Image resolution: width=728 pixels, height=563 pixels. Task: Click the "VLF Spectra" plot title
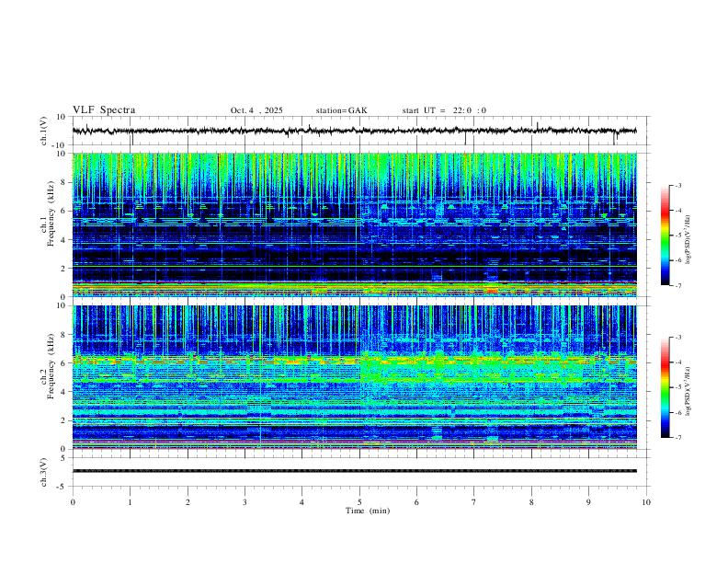pos(104,110)
